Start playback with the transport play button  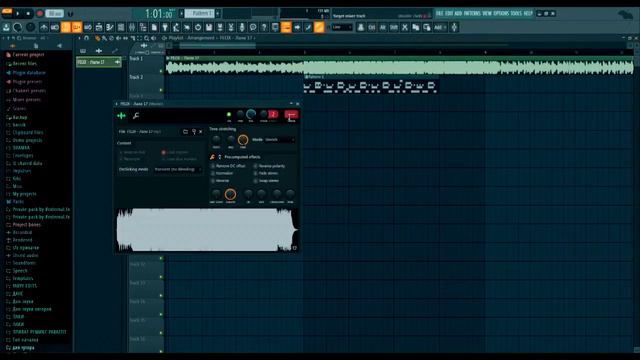[18, 13]
